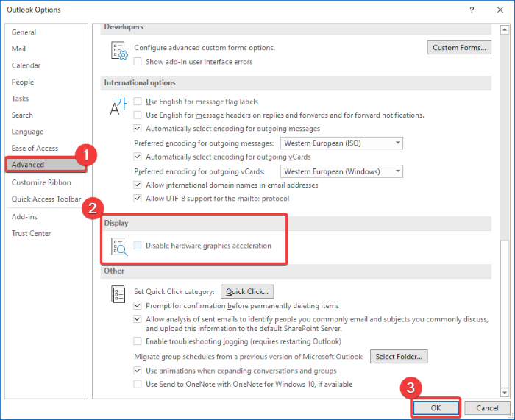Viewport: 515px width, 420px height.
Task: Check Use Send to OneNote option
Action: (x=138, y=384)
